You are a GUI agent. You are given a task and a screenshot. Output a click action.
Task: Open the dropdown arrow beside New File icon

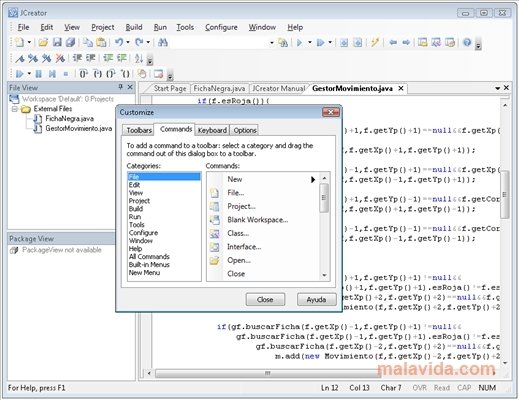click(x=29, y=42)
